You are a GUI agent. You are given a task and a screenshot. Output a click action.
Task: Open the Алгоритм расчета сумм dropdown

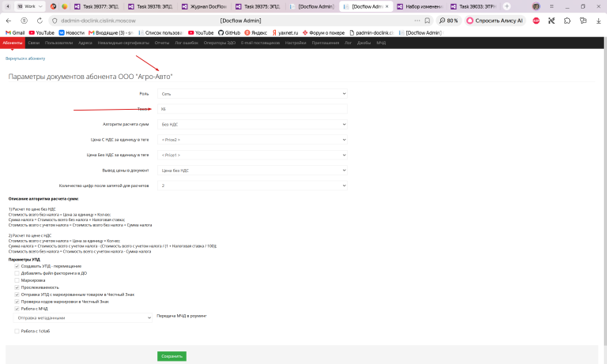pyautogui.click(x=252, y=124)
